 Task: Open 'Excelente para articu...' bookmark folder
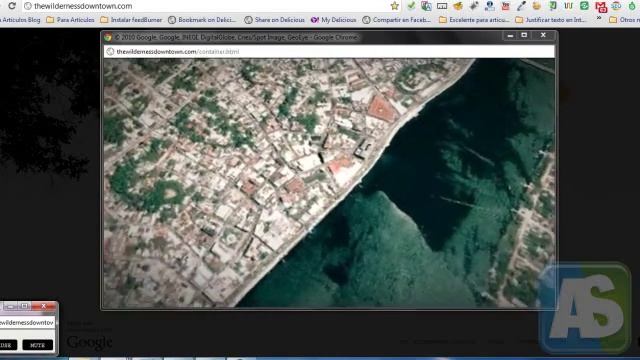coord(474,20)
